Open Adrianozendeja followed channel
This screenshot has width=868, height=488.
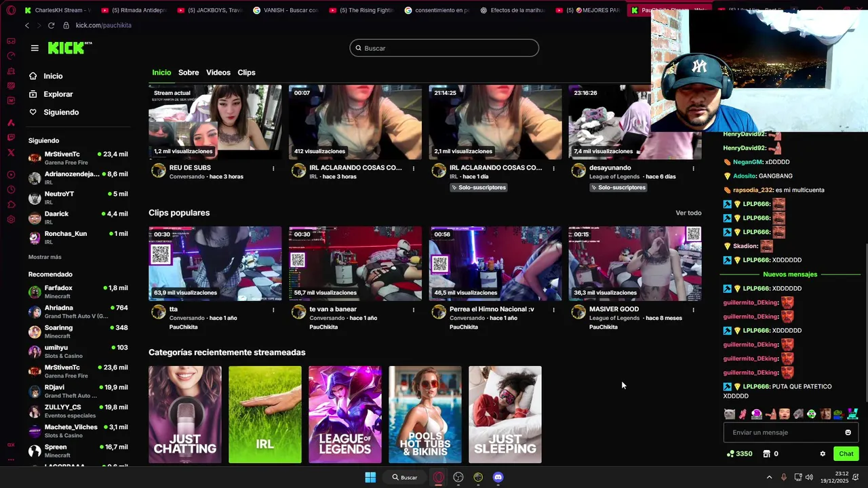pos(78,178)
